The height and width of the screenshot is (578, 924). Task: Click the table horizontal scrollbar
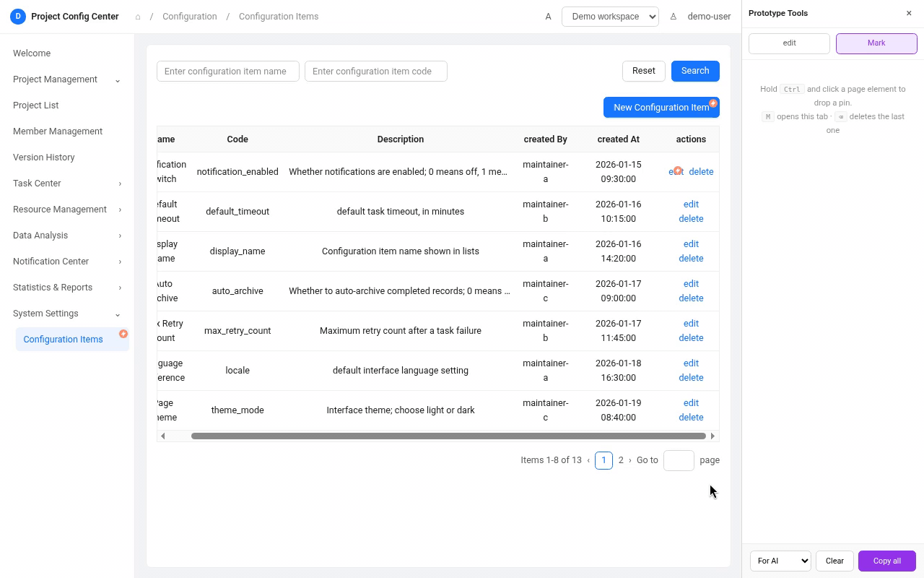point(448,436)
